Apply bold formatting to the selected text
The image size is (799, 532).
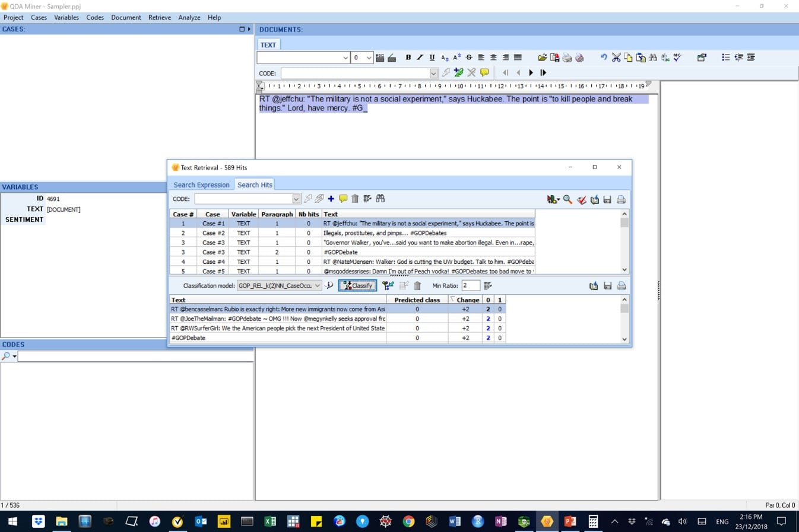pos(408,57)
